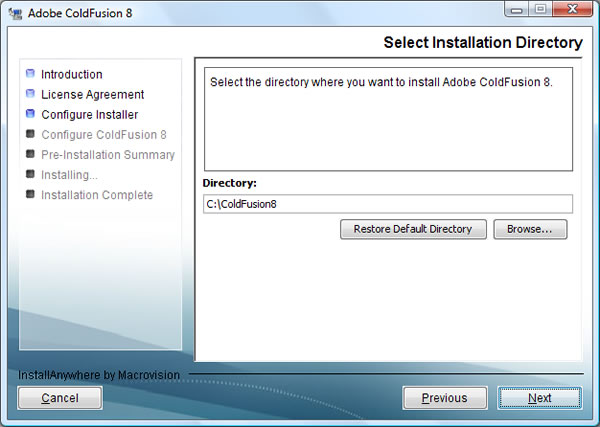Select the Installation Complete step label
Screen dimensions: 600x427
(x=97, y=195)
